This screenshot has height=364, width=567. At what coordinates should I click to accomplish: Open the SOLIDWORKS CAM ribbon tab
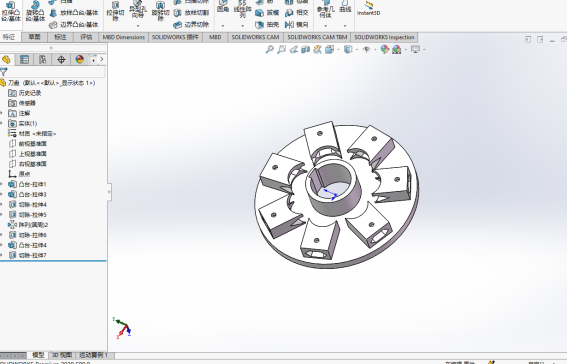click(255, 37)
